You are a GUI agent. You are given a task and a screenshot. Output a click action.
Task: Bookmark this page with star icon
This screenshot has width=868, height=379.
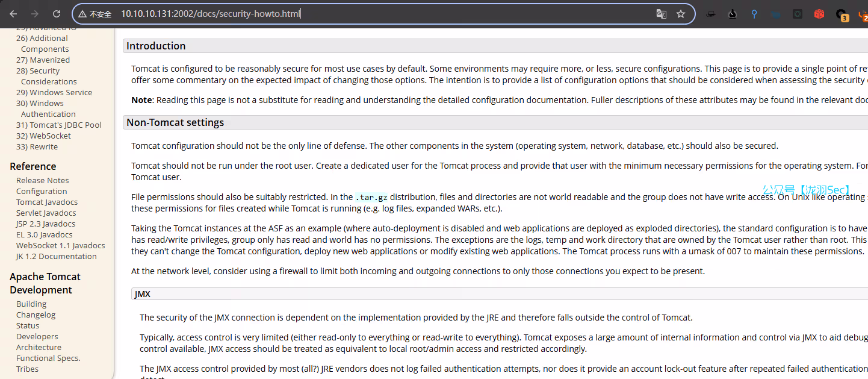pos(681,14)
